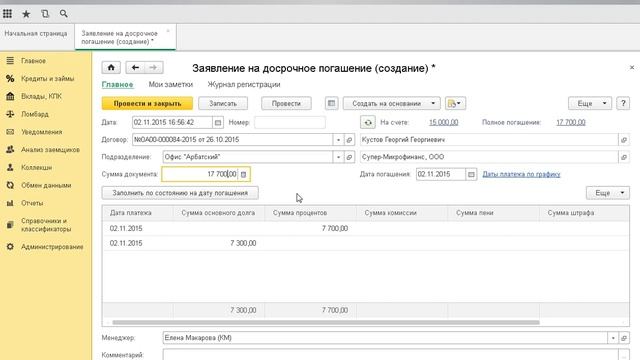Open Супер-Микрофинанс organization record icon

pyautogui.click(x=624, y=157)
